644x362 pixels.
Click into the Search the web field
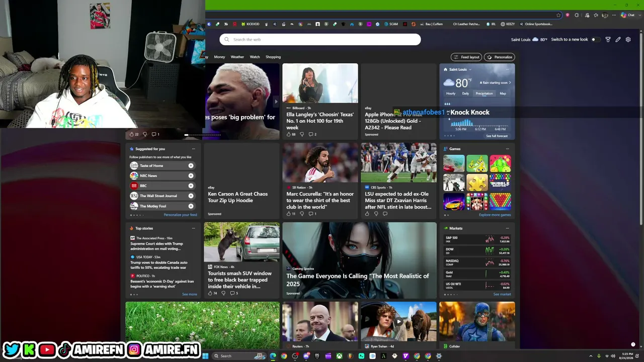320,40
